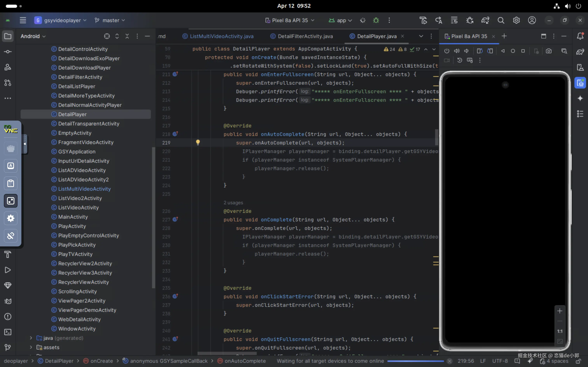
Task: Click onCreate breadcrumb in status bar
Action: 101,361
